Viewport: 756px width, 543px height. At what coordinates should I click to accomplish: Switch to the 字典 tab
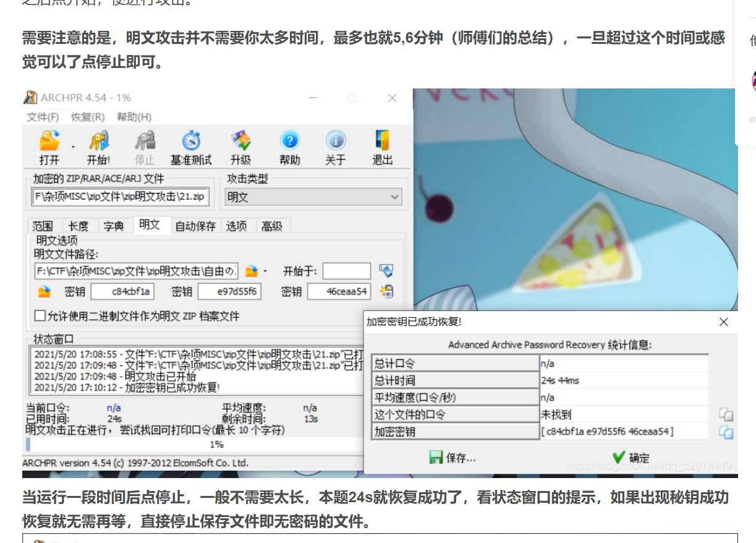(x=114, y=226)
